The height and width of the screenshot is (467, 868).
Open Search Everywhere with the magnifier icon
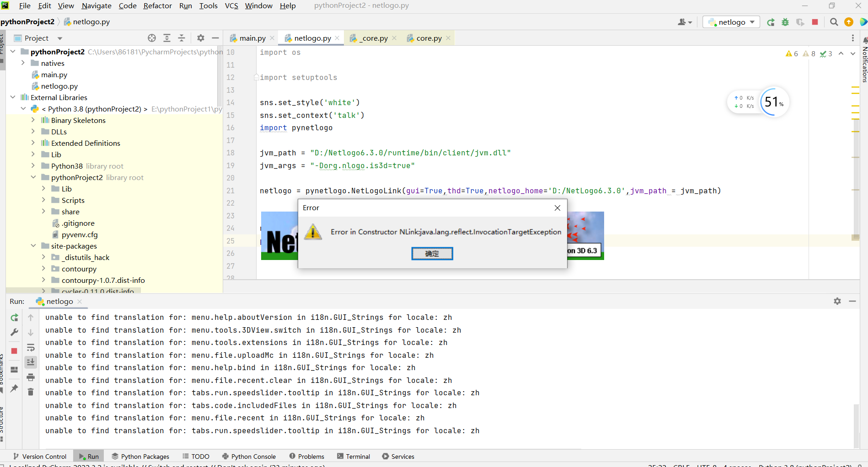[834, 22]
